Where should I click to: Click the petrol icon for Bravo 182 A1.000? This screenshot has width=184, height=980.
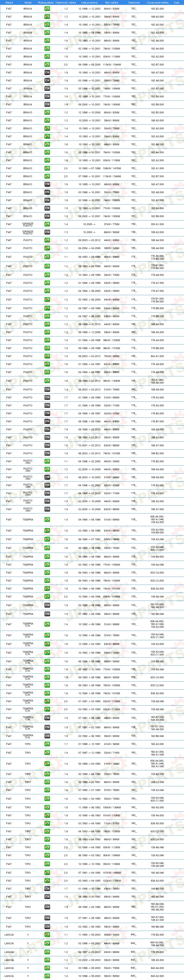click(47, 169)
